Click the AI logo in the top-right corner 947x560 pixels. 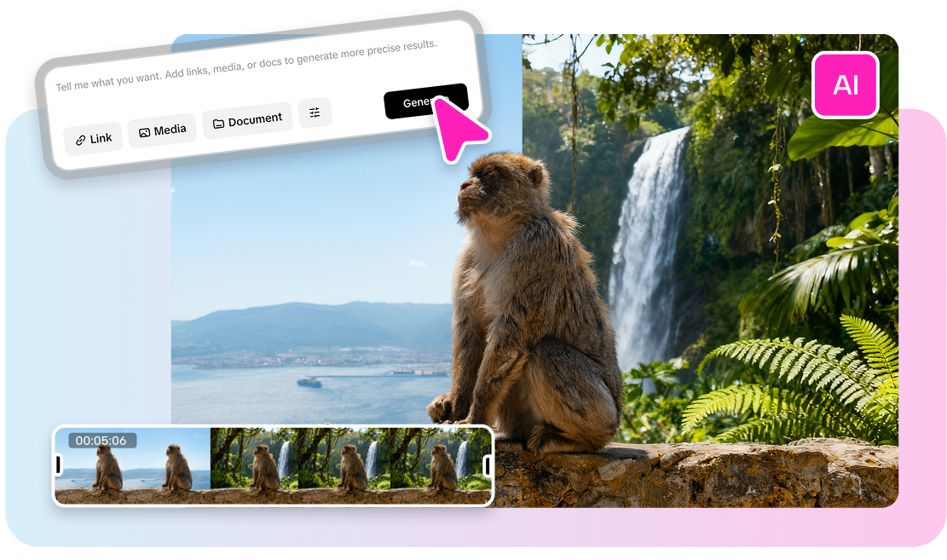(x=846, y=85)
